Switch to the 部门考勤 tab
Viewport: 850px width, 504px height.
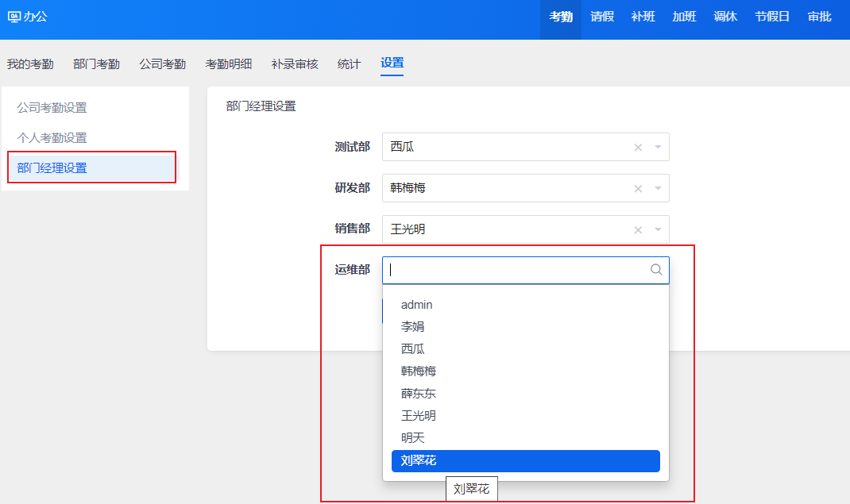(96, 64)
